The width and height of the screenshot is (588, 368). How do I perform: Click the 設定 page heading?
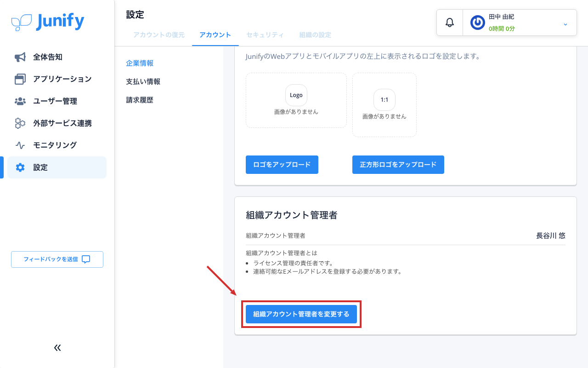135,15
